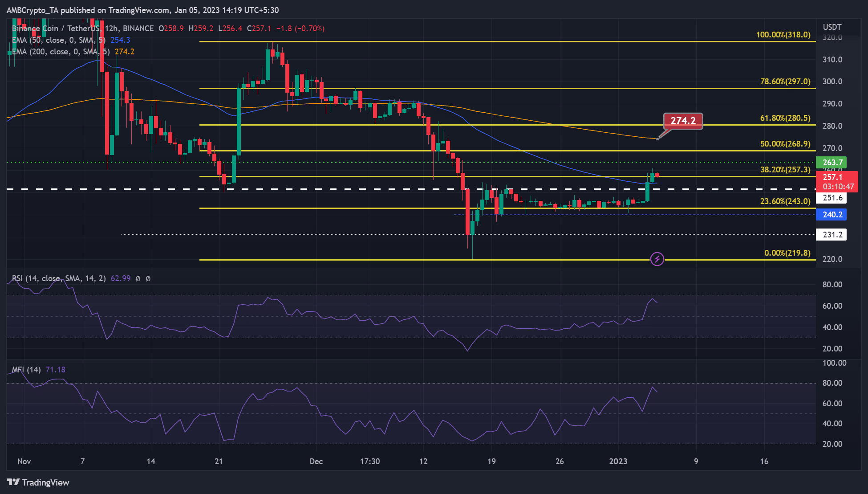Click the 0.00%(219.8) Fibonacci level label
This screenshot has width=868, height=494.
787,253
